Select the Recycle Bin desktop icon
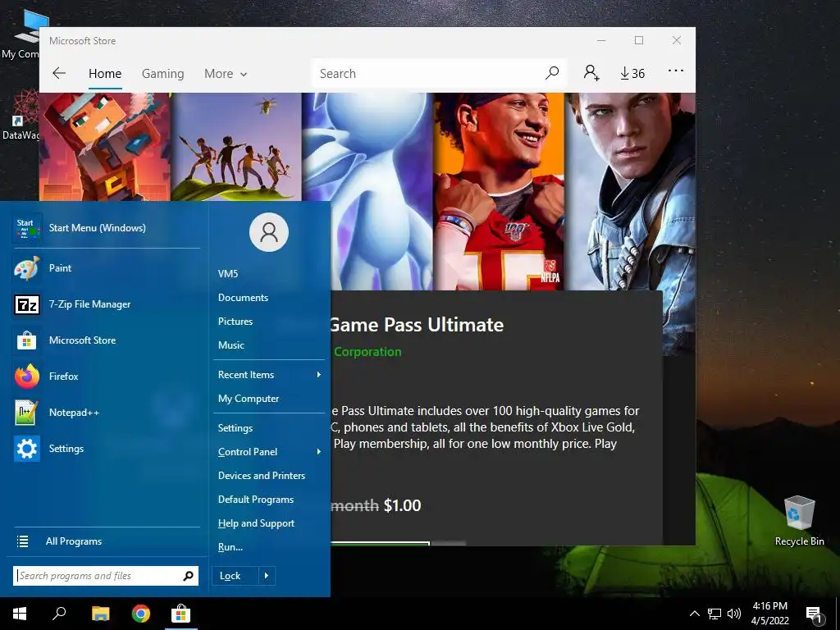 [x=799, y=520]
